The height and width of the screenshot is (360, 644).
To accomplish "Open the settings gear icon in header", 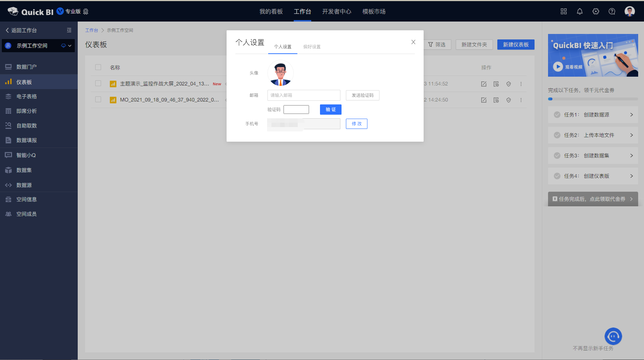I will tap(595, 11).
